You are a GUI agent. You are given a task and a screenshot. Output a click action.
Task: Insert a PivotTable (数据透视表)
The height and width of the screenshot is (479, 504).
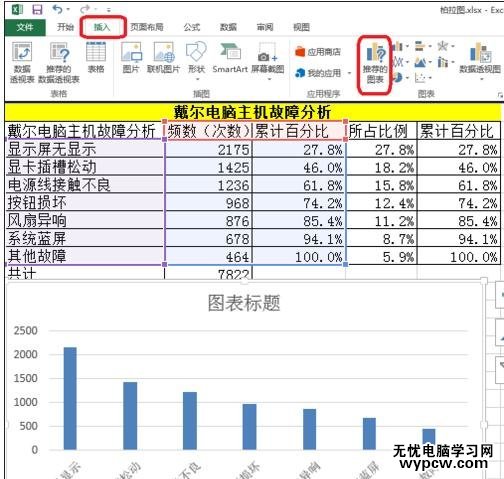22,62
